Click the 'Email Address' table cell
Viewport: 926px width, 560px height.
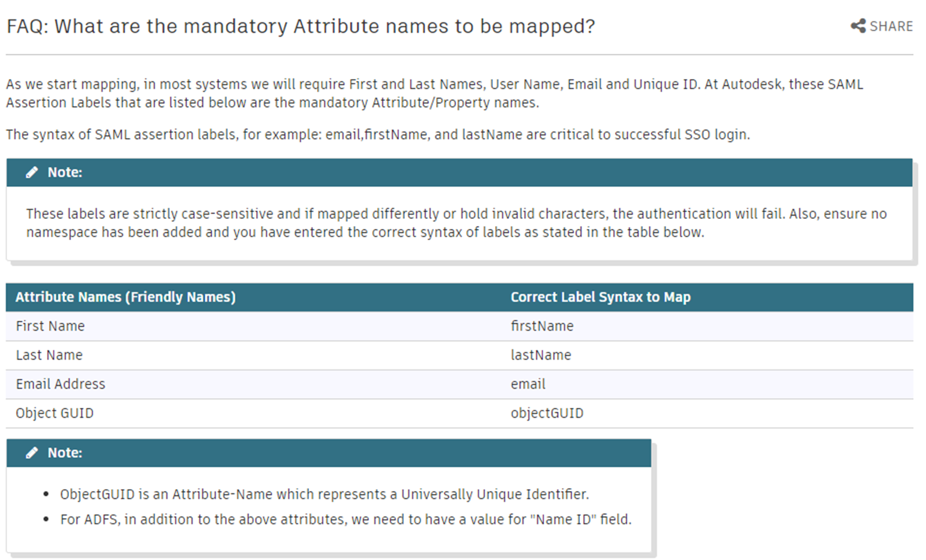click(60, 384)
